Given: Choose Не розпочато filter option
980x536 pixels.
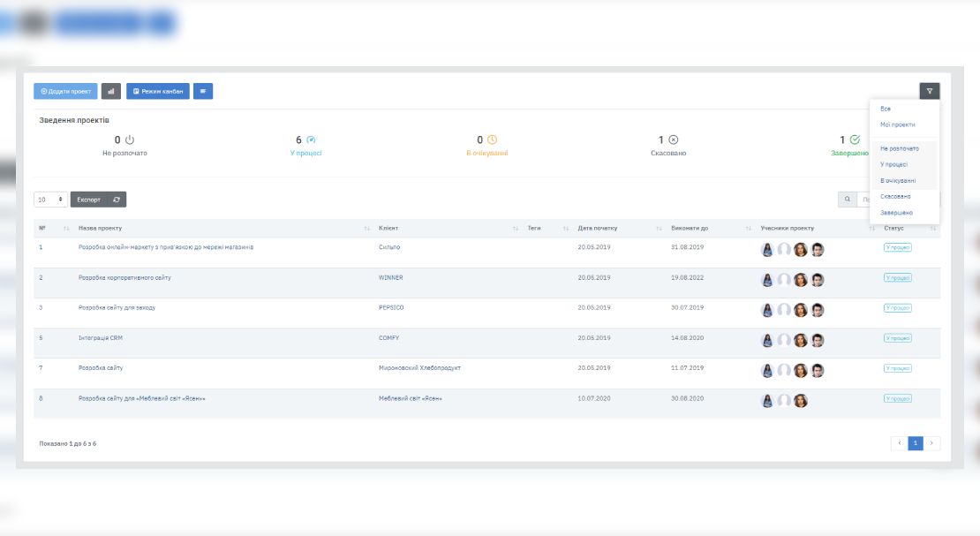Looking at the screenshot, I should [899, 148].
